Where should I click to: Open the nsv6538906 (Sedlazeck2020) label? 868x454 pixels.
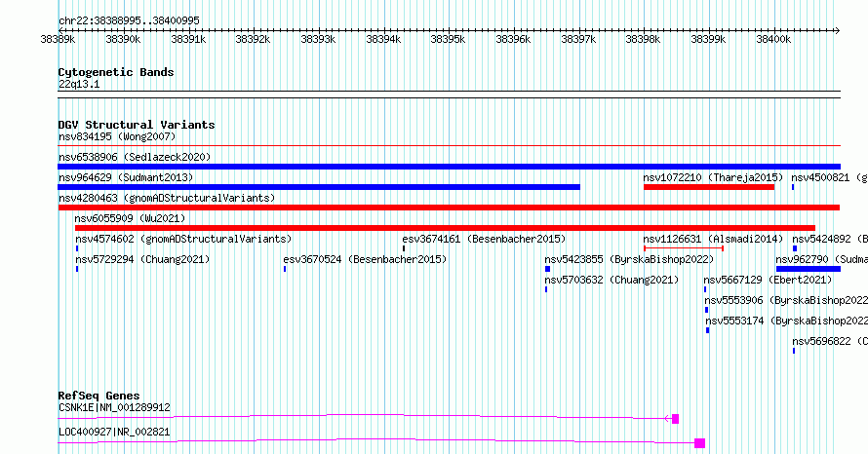(x=135, y=157)
